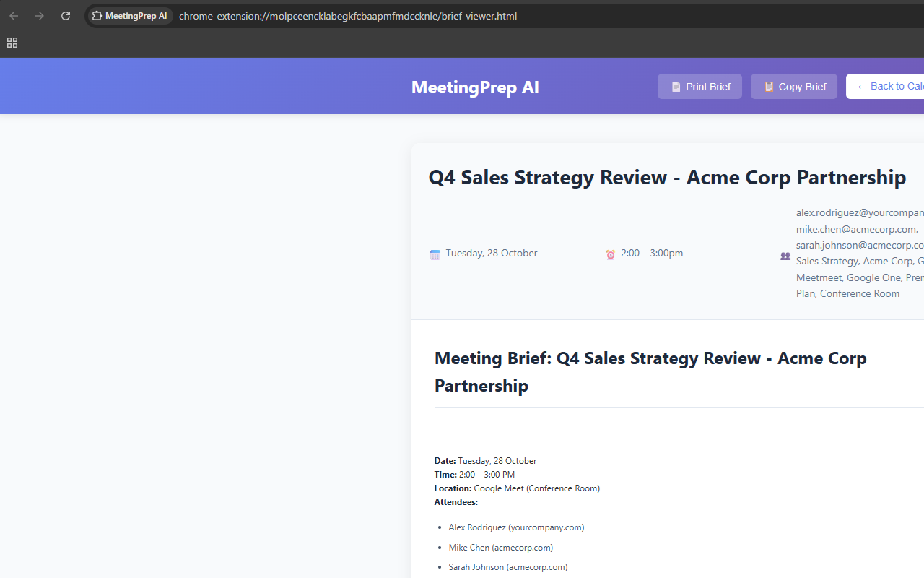Image resolution: width=924 pixels, height=578 pixels.
Task: Click the attendees people icon
Action: point(785,256)
